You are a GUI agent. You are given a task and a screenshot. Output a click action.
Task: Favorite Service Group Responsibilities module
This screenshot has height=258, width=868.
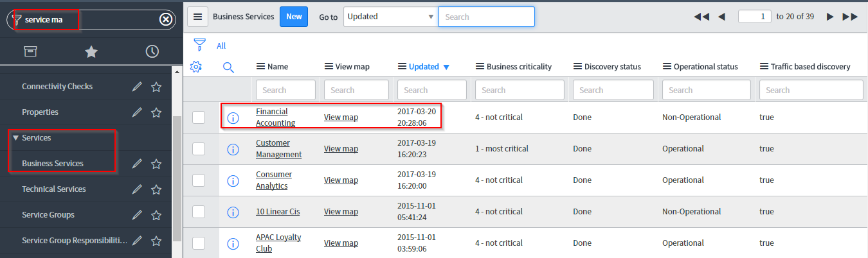coord(156,241)
